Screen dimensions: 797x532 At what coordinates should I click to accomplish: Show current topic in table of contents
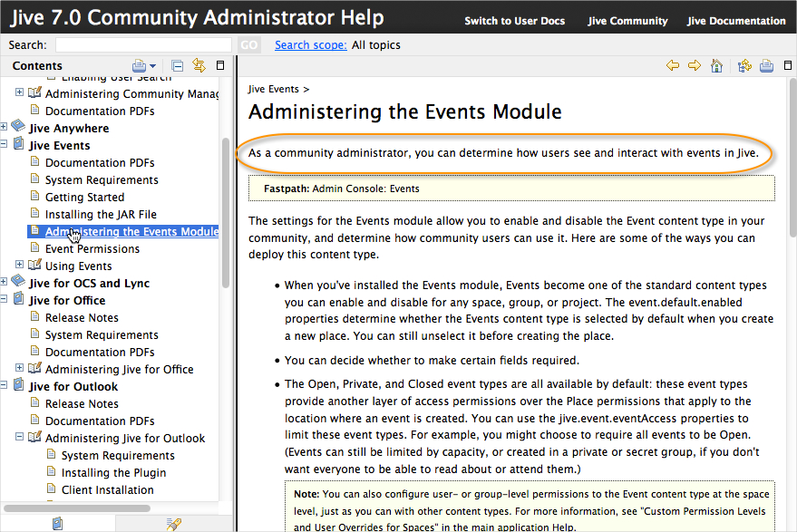click(x=744, y=65)
